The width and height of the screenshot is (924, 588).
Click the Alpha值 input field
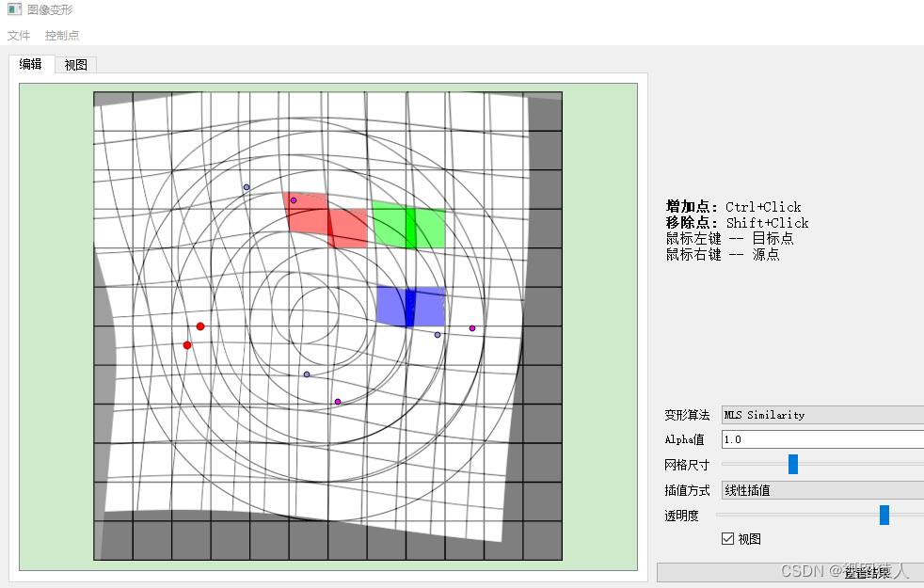click(822, 439)
